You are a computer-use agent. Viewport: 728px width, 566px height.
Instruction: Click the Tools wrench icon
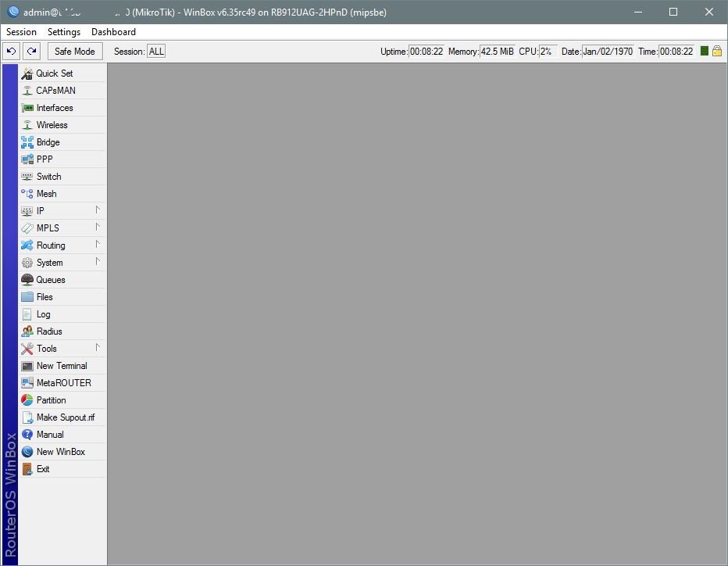click(x=27, y=349)
